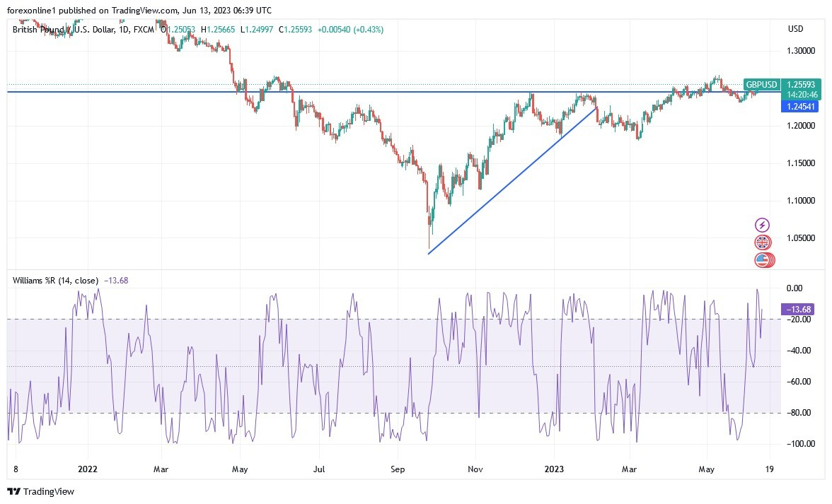The image size is (832, 504).
Task: Open the British Pound / U.S. Dollar symbol menu
Action: point(64,29)
